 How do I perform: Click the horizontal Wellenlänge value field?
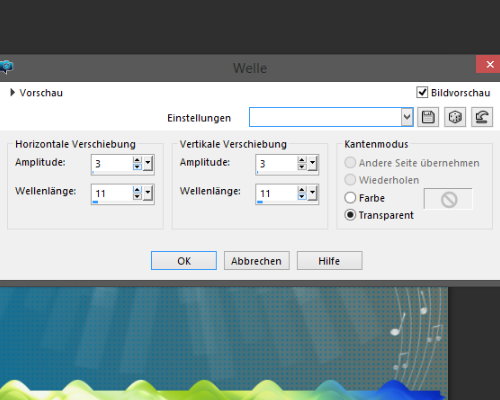coord(112,193)
